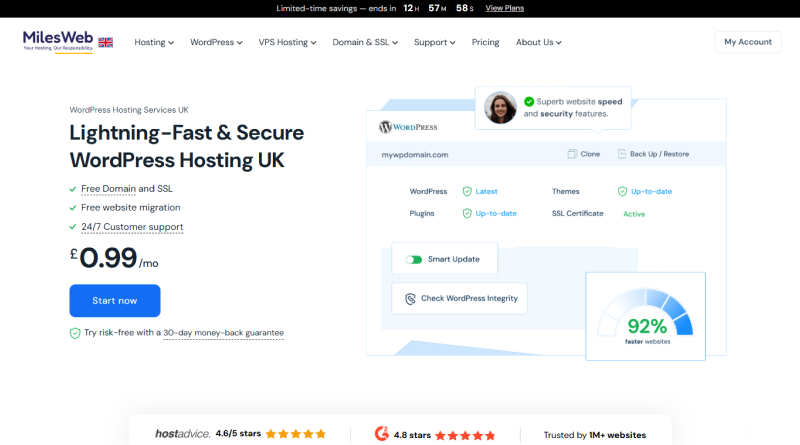Click the Free Domain and SSL text
The image size is (800, 445).
coord(127,189)
